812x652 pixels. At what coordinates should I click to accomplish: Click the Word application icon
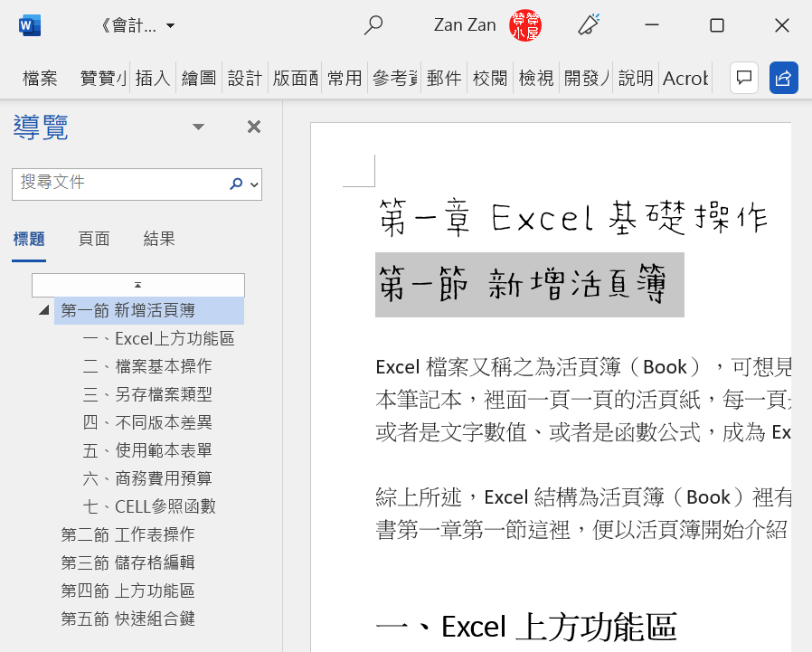30,25
